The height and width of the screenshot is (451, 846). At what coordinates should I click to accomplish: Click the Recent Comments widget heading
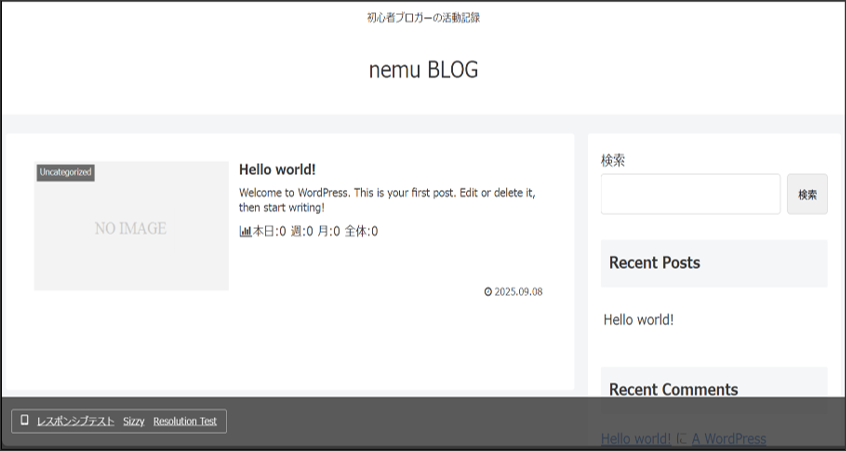coord(673,389)
